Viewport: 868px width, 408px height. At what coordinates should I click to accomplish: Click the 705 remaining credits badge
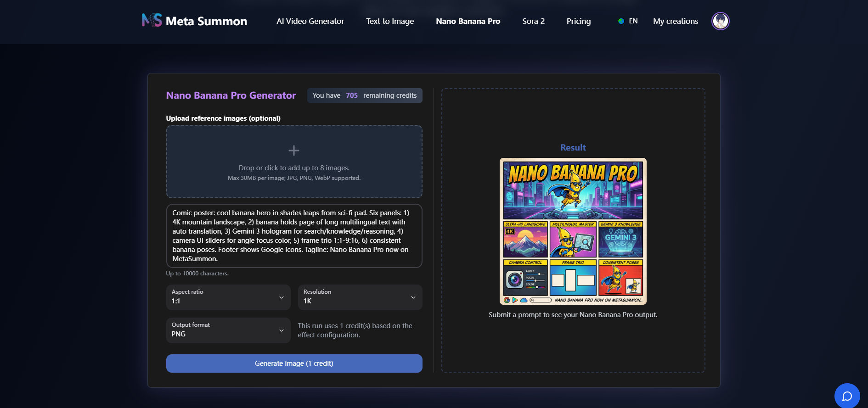point(365,95)
